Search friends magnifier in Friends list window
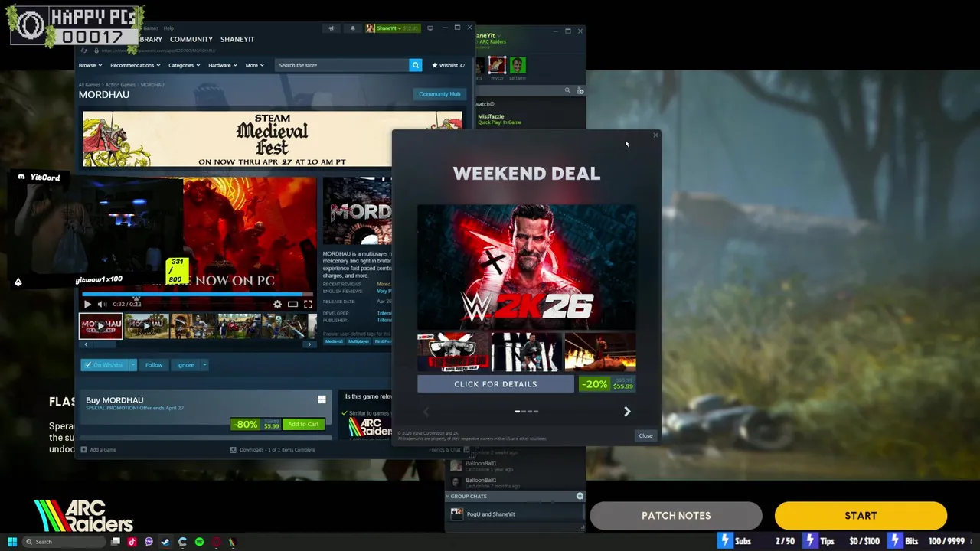This screenshot has height=551, width=980. click(x=567, y=91)
